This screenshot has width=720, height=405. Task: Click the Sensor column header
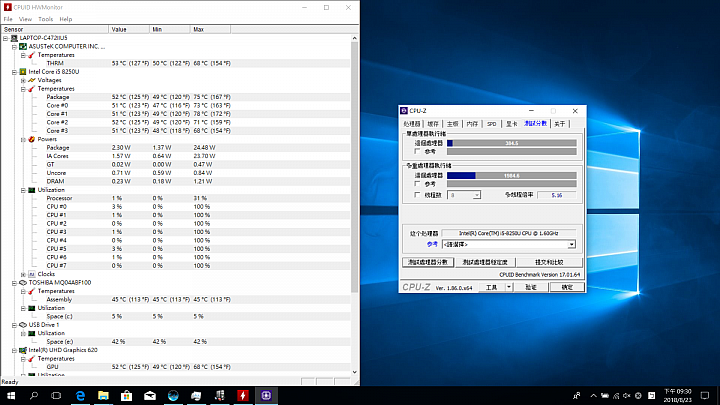[x=55, y=29]
